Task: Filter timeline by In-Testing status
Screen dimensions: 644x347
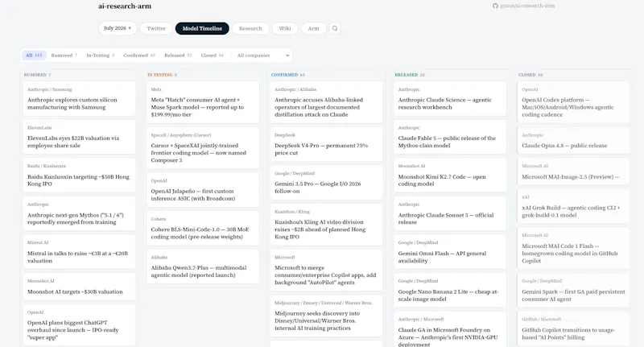Action: pyautogui.click(x=100, y=55)
